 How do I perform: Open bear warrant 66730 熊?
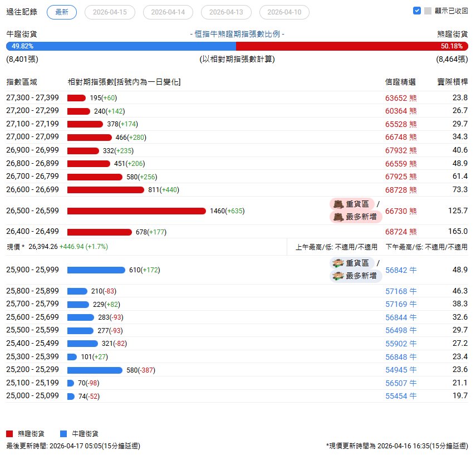(401, 211)
